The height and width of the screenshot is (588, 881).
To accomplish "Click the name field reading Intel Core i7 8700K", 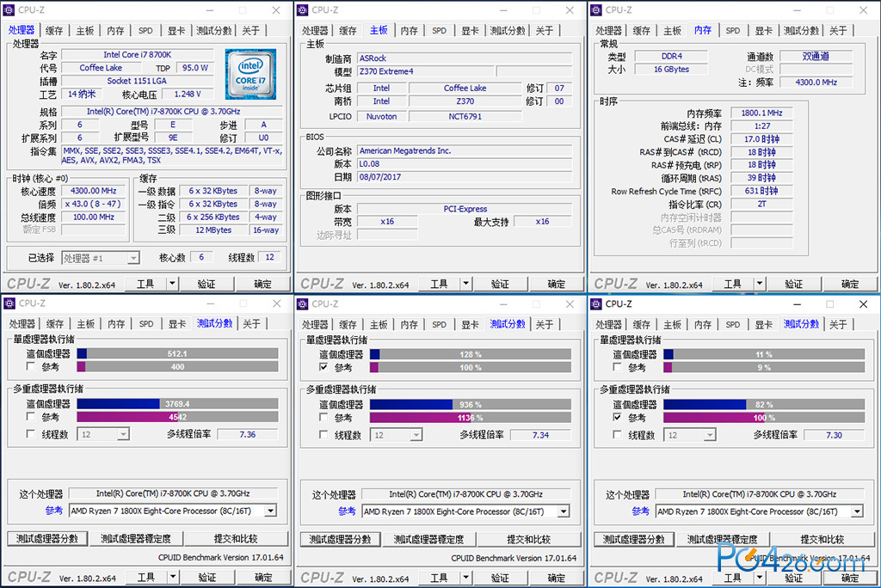I will [138, 54].
